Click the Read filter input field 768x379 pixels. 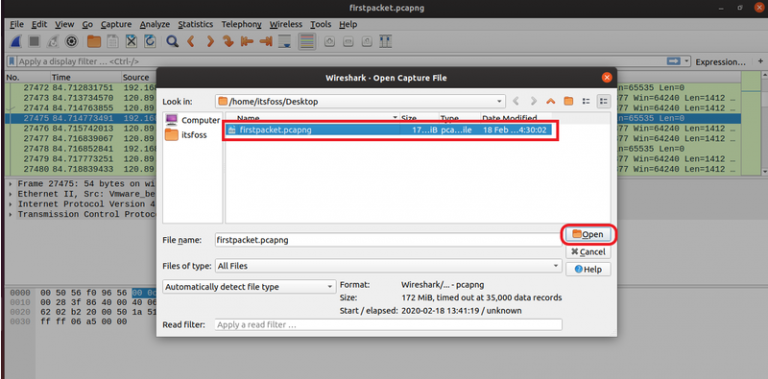388,325
